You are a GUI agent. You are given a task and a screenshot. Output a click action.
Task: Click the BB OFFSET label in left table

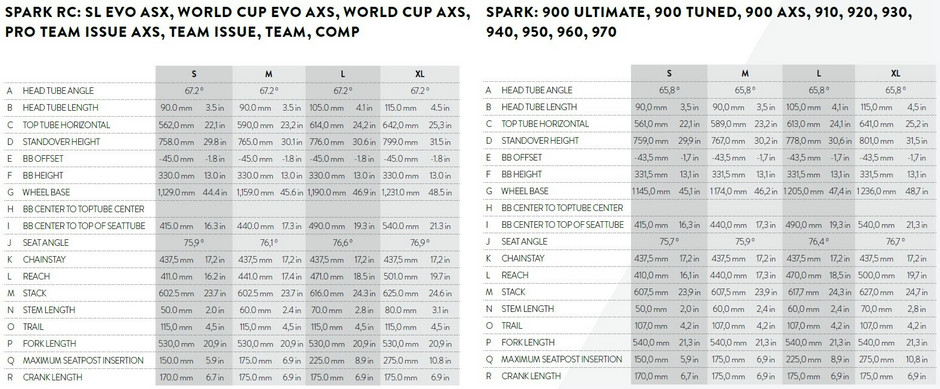point(43,159)
